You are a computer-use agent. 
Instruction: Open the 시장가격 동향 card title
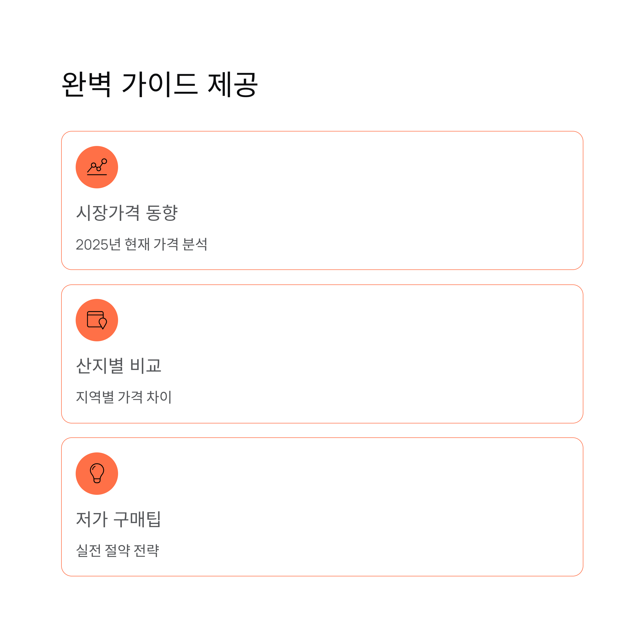click(127, 212)
